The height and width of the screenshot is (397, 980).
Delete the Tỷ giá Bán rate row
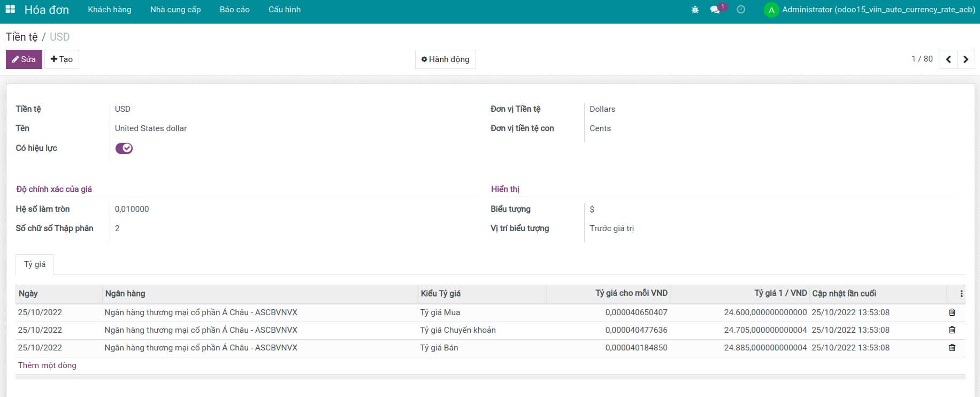[952, 348]
